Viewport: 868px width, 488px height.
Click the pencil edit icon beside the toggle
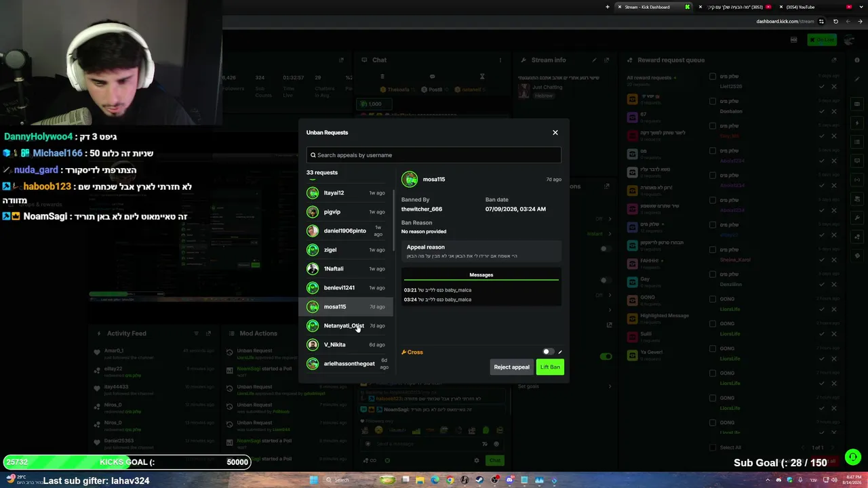[560, 352]
